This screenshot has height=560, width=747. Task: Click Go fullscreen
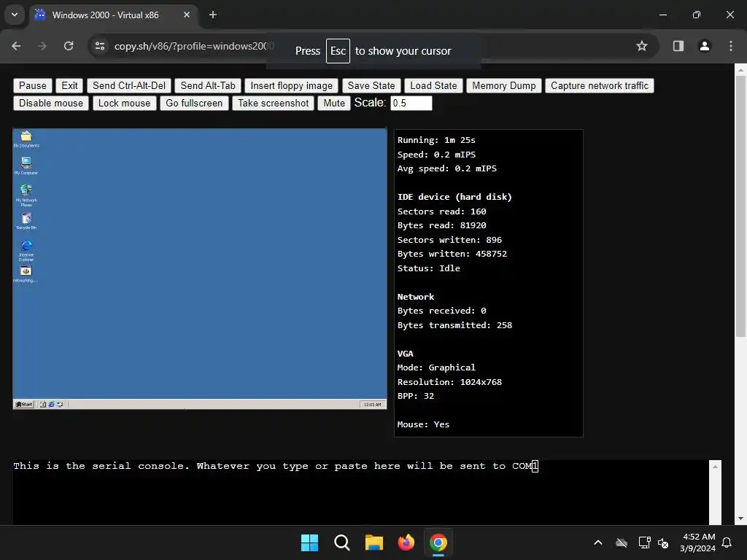(x=194, y=104)
